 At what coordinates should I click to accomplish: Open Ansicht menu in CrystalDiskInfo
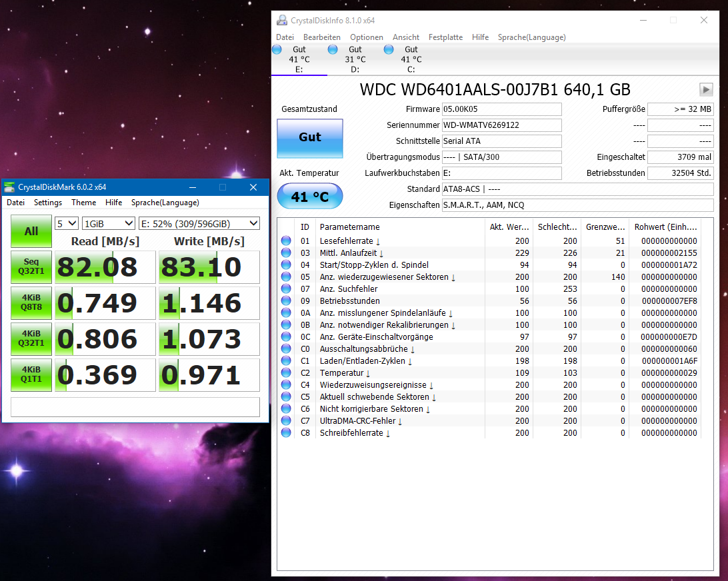406,37
